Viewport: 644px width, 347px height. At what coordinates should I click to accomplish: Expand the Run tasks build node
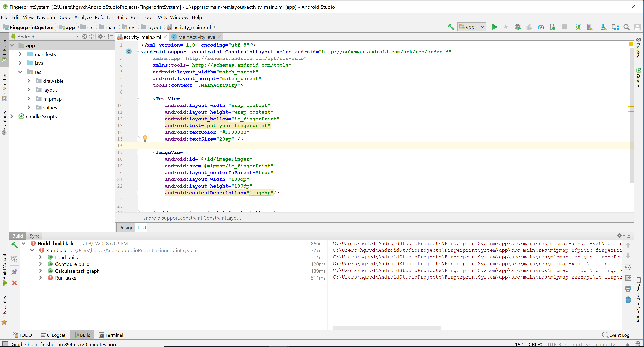click(x=40, y=278)
